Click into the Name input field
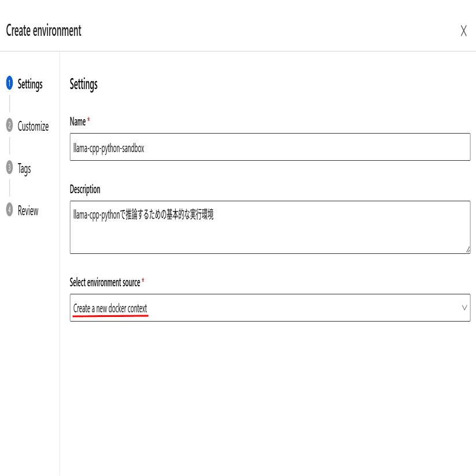 click(270, 147)
